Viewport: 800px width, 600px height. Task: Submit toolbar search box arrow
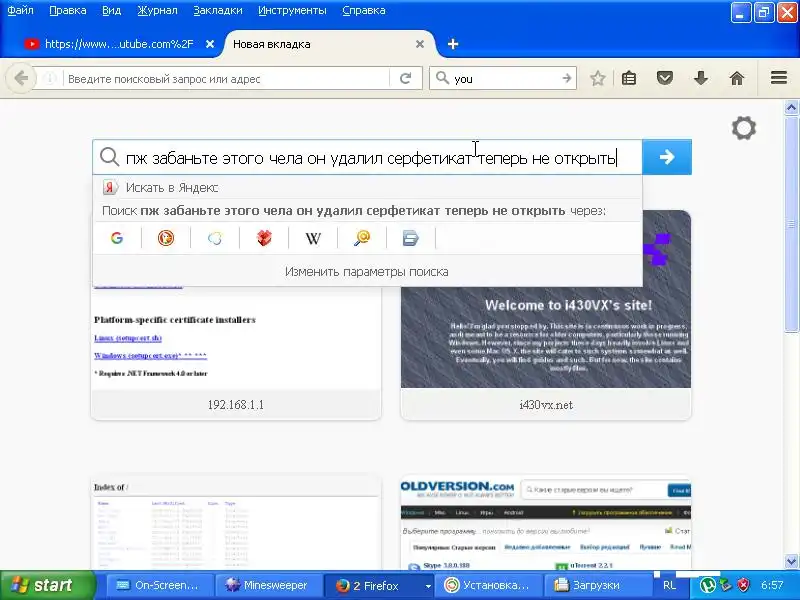pyautogui.click(x=567, y=79)
